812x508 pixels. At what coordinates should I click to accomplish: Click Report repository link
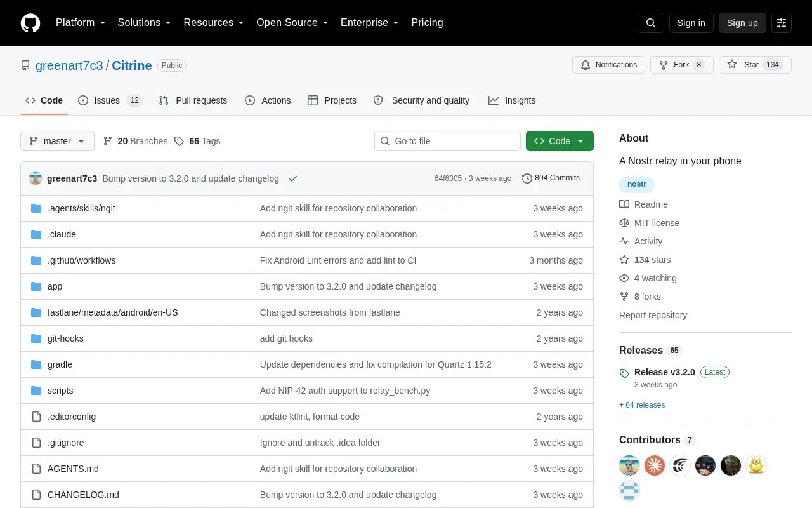click(x=653, y=315)
